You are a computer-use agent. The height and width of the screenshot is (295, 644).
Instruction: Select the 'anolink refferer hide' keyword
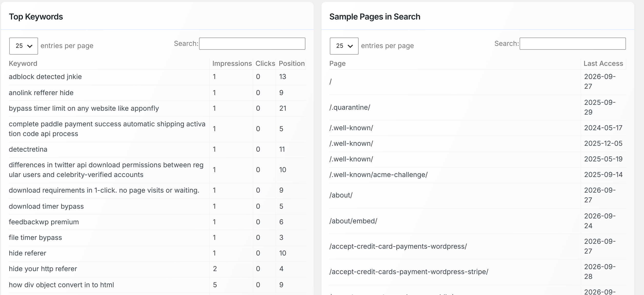(41, 93)
